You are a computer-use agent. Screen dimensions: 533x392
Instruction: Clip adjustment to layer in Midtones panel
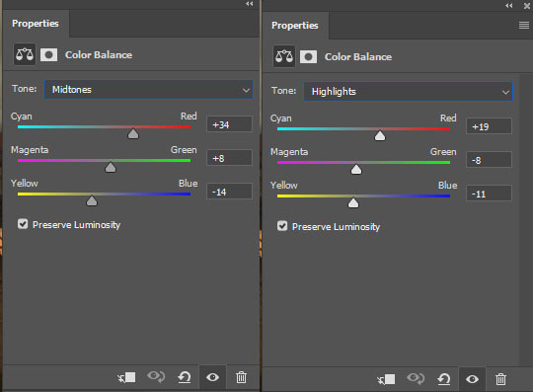126,377
